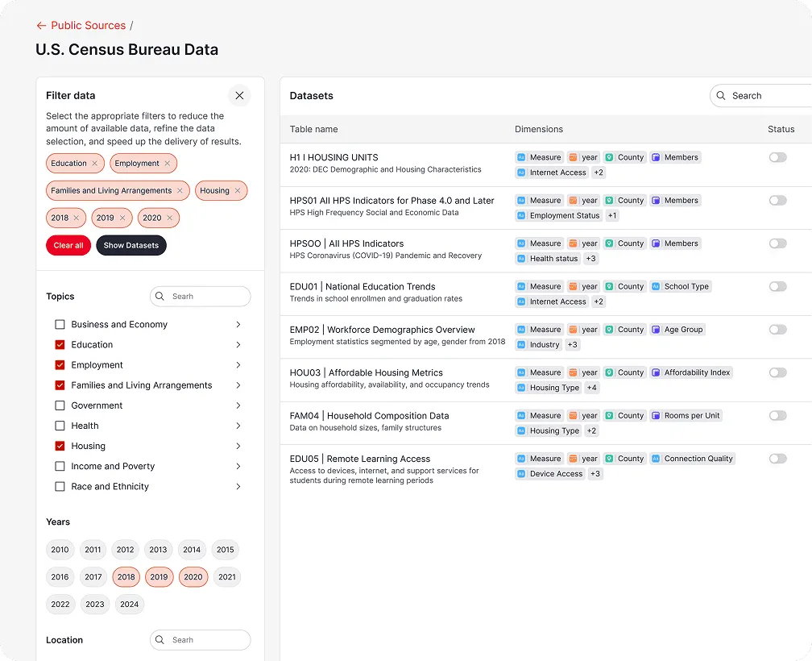Uncheck the Education topic checkbox
This screenshot has width=812, height=661.
pos(60,344)
